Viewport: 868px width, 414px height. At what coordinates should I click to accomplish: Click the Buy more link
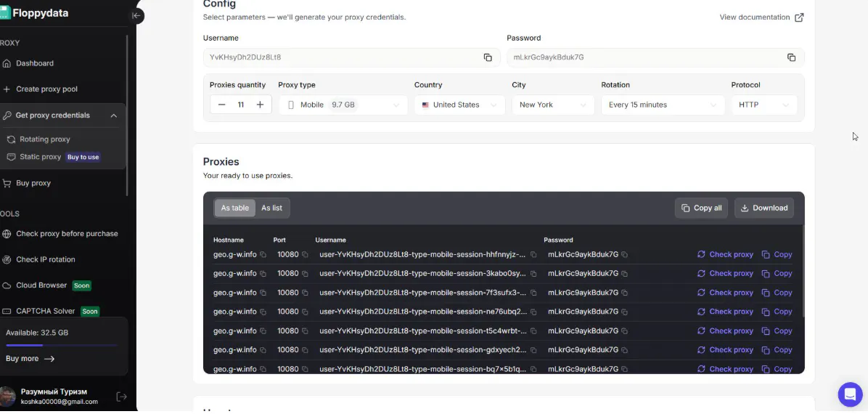coord(30,359)
